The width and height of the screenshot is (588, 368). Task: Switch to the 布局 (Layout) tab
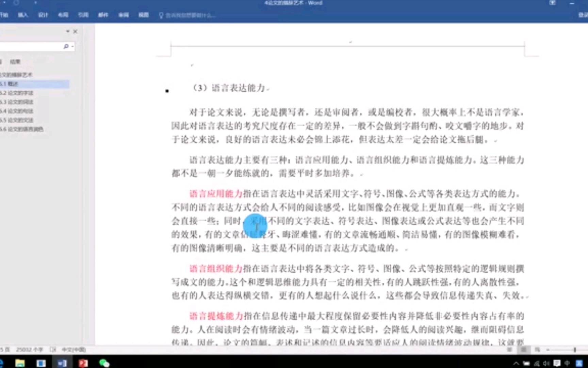[63, 15]
